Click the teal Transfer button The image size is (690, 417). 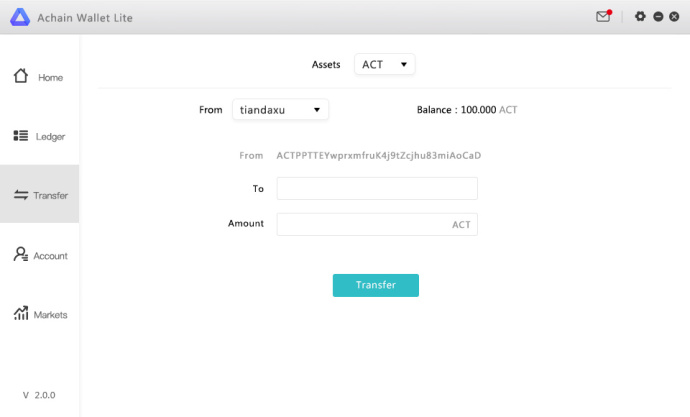376,285
